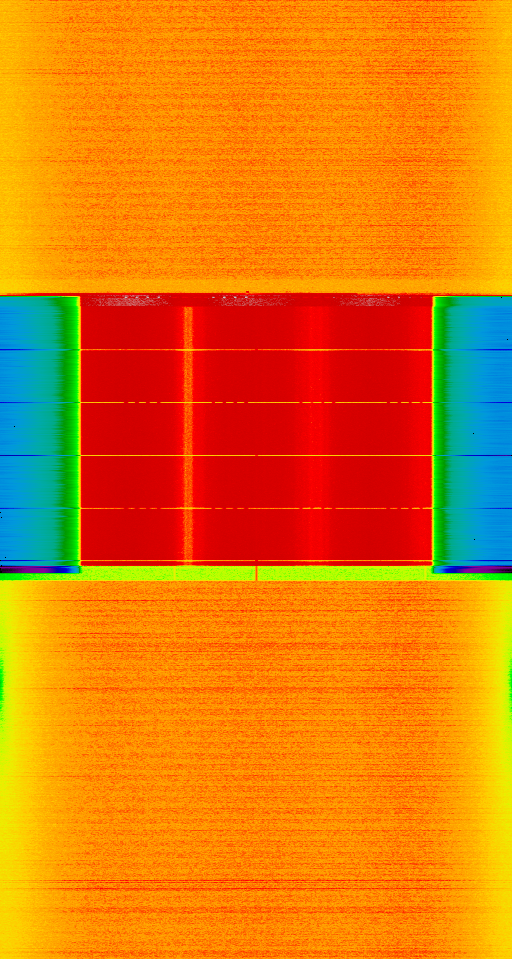Click the lighter red double stripe in the red block

314,434
